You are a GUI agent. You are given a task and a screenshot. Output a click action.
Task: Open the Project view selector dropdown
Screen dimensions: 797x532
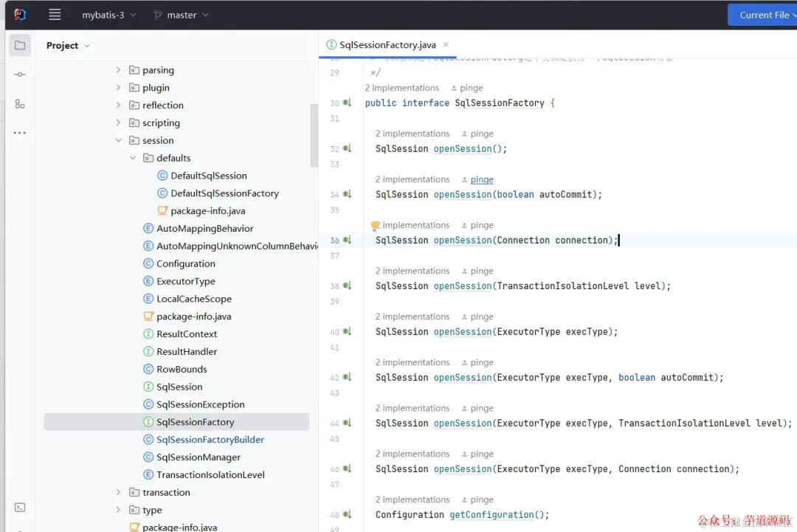68,45
